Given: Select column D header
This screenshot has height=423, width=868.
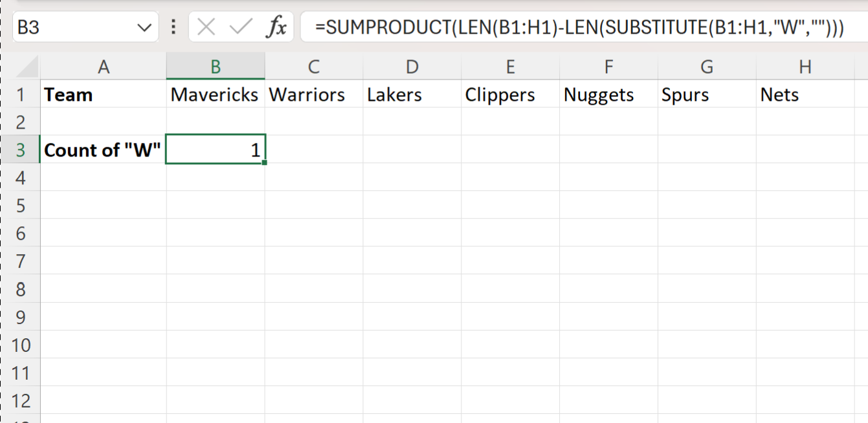Looking at the screenshot, I should click(x=412, y=67).
